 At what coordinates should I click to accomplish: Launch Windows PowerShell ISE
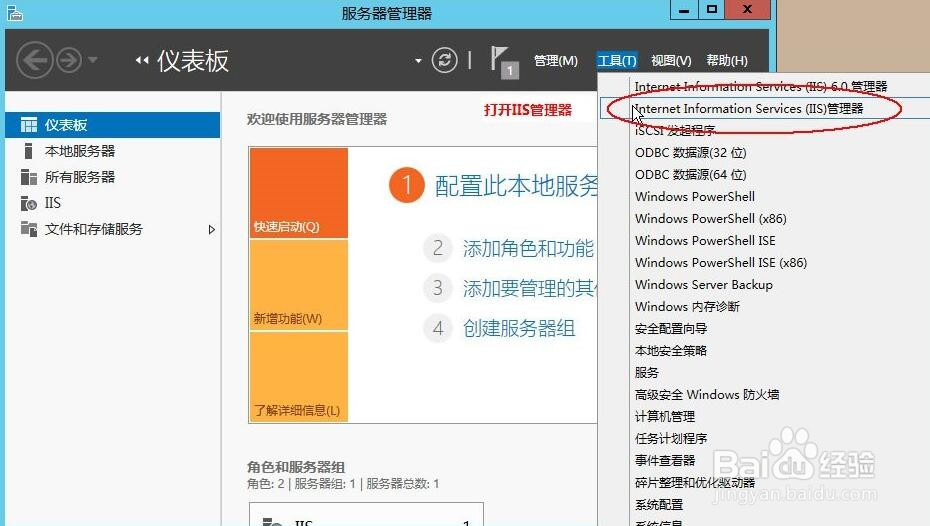click(705, 240)
